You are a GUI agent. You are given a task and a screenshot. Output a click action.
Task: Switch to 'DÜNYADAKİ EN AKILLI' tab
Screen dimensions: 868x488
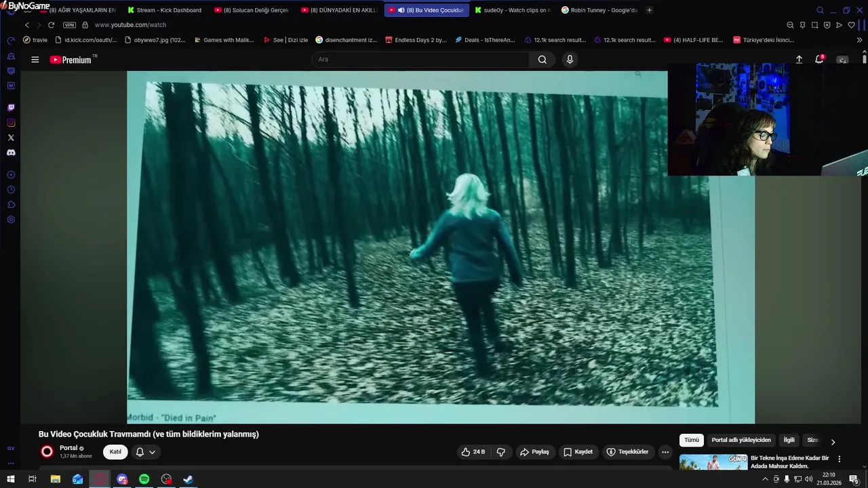pos(338,10)
